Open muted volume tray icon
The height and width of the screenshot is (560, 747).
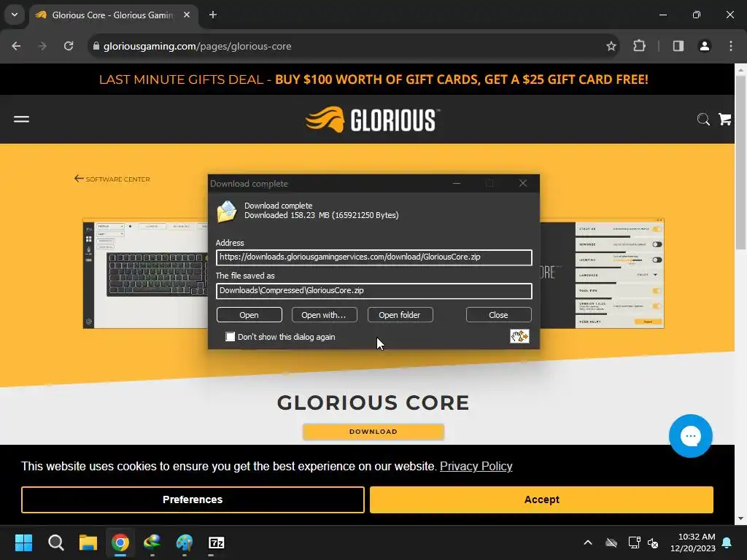pyautogui.click(x=653, y=542)
